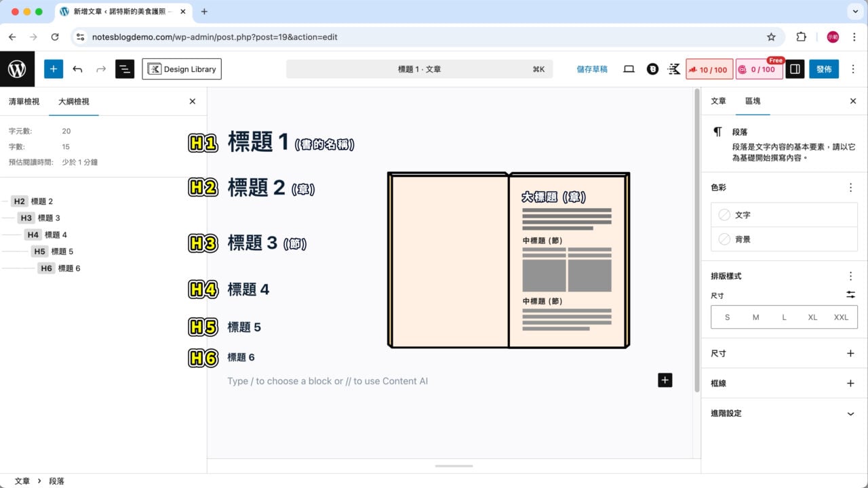Click the 儲存草稿 link to save draft

pyautogui.click(x=592, y=68)
